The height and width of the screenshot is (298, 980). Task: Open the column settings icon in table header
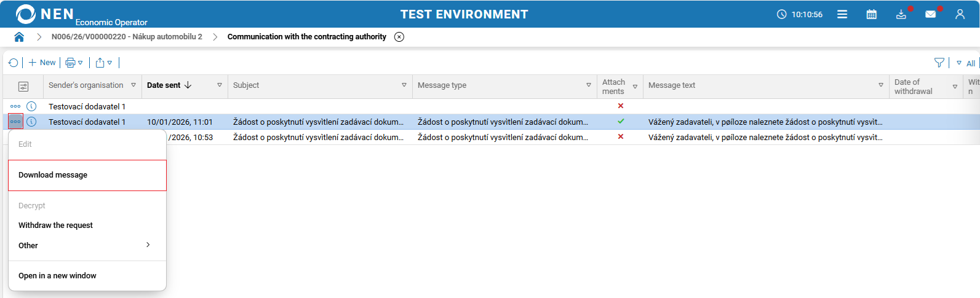coord(23,87)
